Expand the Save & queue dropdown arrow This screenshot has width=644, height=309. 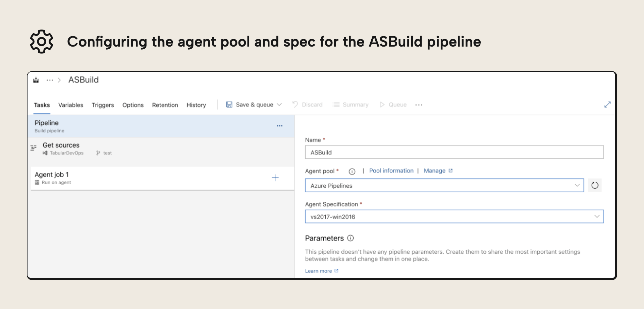(x=279, y=105)
